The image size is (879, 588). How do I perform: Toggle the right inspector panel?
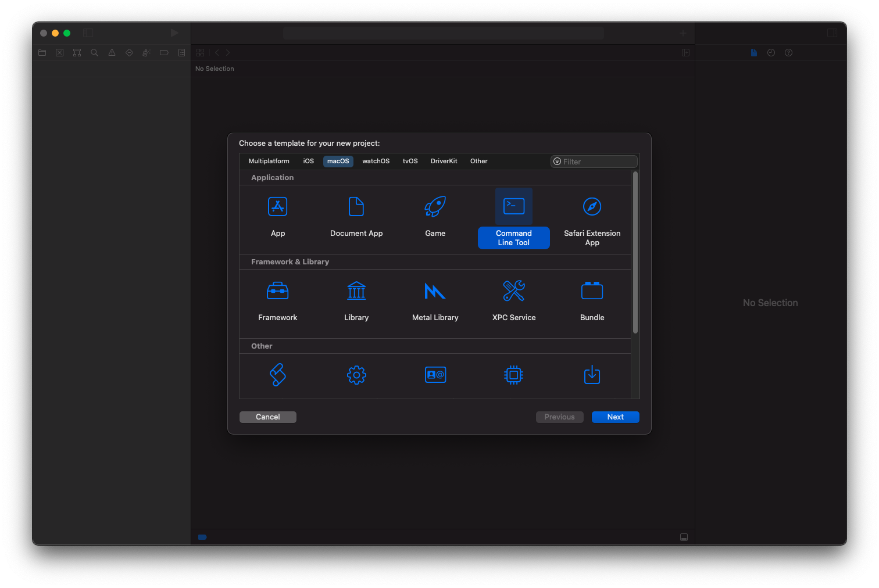click(832, 33)
